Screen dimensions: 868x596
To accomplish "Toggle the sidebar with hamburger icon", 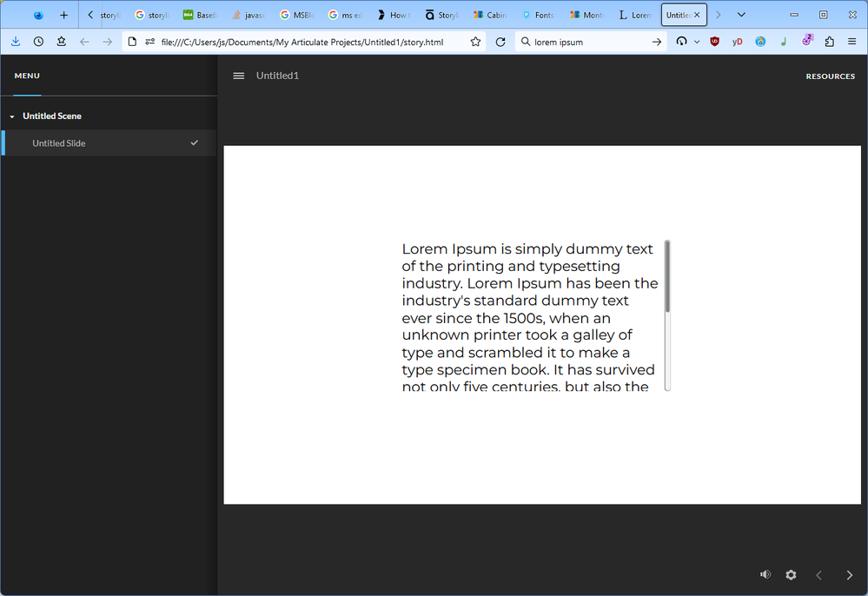I will tap(239, 76).
